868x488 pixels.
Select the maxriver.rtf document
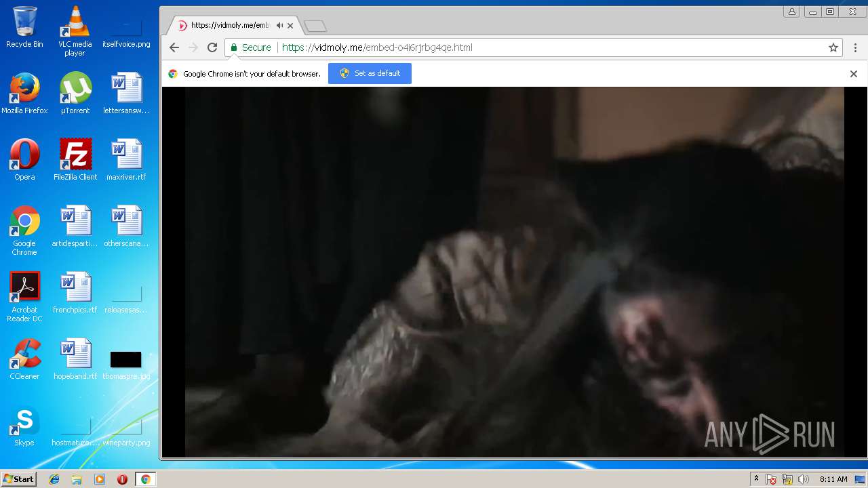126,160
